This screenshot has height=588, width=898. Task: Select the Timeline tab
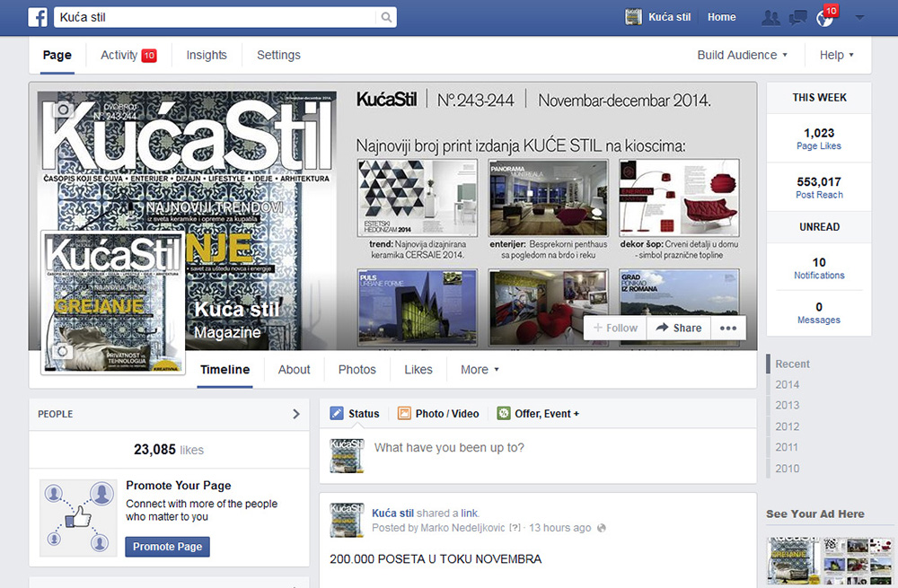(225, 370)
